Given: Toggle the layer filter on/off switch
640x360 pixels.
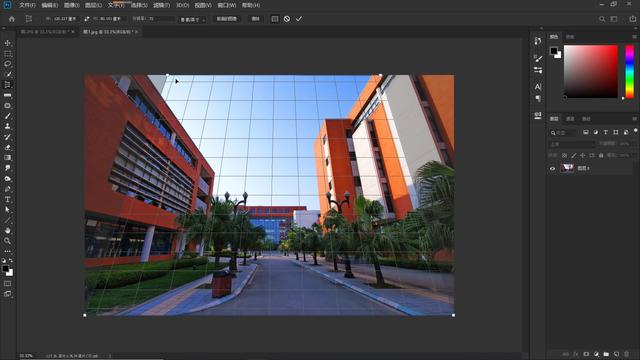Looking at the screenshot, I should (x=636, y=131).
